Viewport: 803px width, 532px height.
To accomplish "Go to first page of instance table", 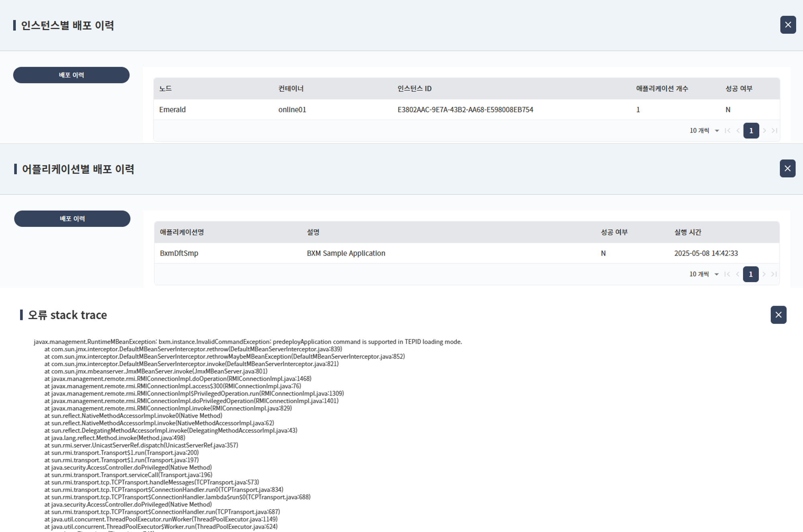I will point(728,131).
